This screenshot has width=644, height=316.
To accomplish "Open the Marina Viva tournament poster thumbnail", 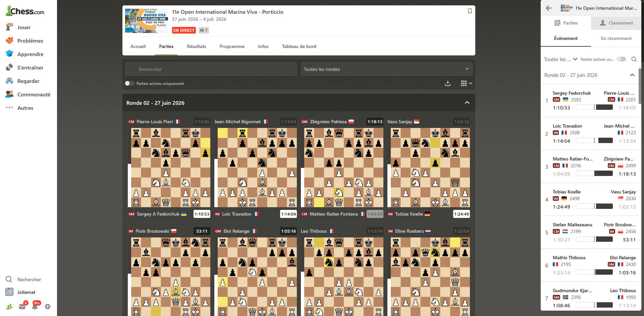I will [147, 21].
